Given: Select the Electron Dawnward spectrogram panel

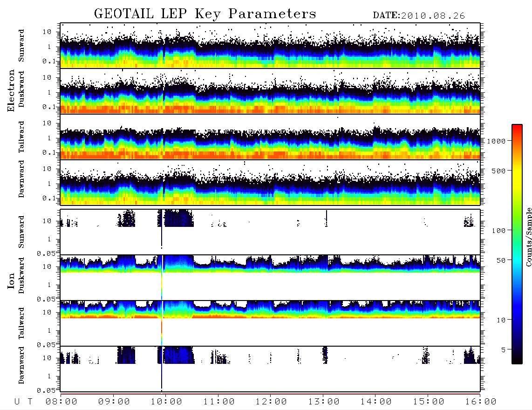Looking at the screenshot, I should (x=270, y=182).
